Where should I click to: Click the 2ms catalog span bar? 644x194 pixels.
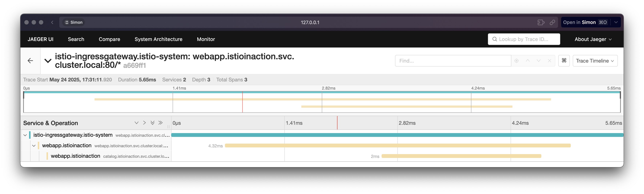pos(461,156)
